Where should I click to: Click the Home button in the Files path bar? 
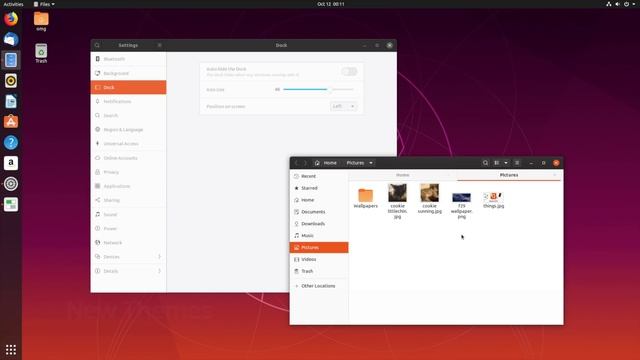coord(326,163)
